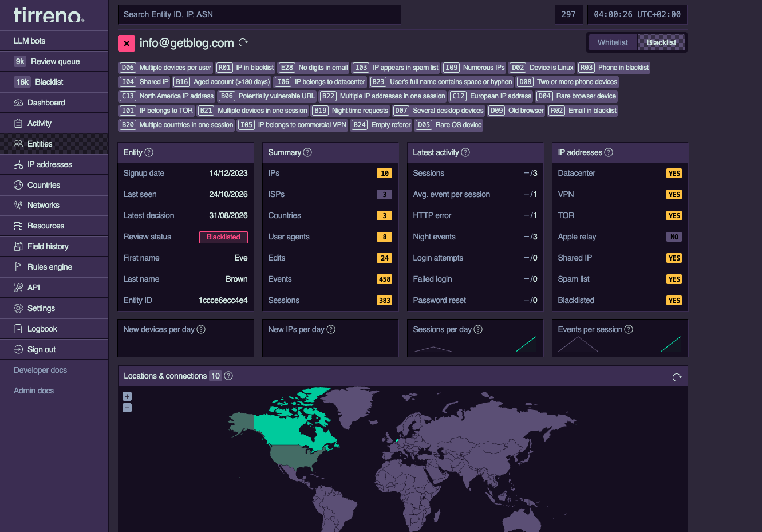Click the API rocket icon
This screenshot has width=762, height=532.
click(x=18, y=287)
